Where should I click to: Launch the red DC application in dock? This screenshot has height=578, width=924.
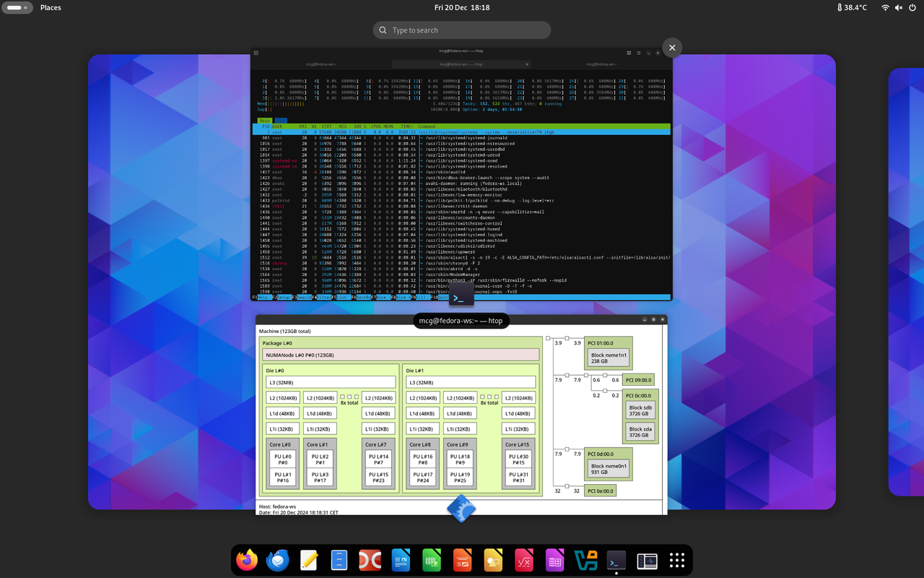click(x=370, y=560)
